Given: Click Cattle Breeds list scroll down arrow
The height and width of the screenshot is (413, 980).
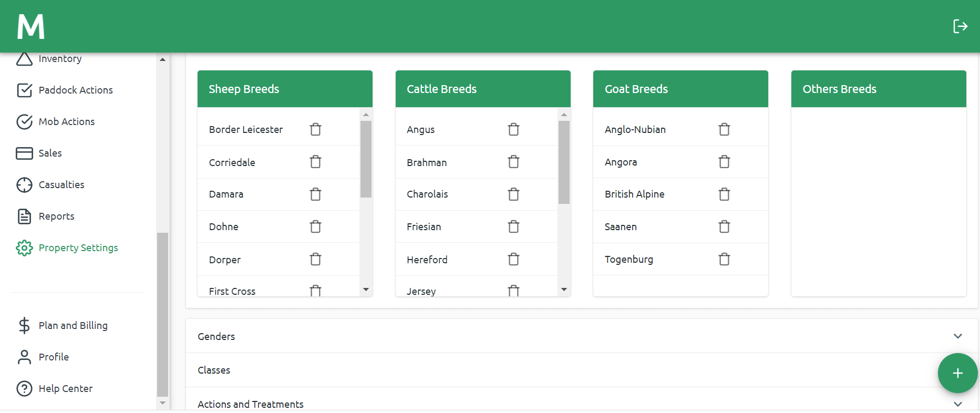Looking at the screenshot, I should (564, 290).
